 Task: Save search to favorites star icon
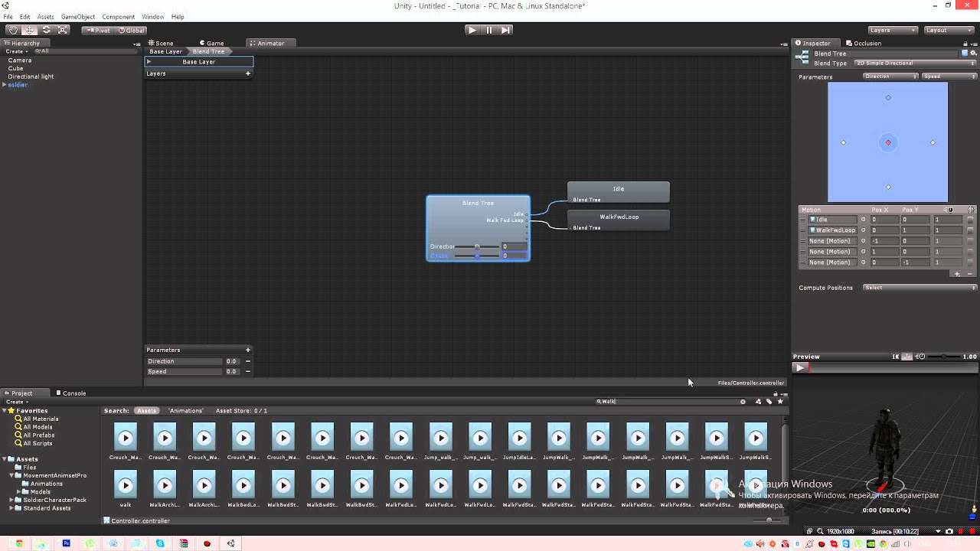(780, 402)
